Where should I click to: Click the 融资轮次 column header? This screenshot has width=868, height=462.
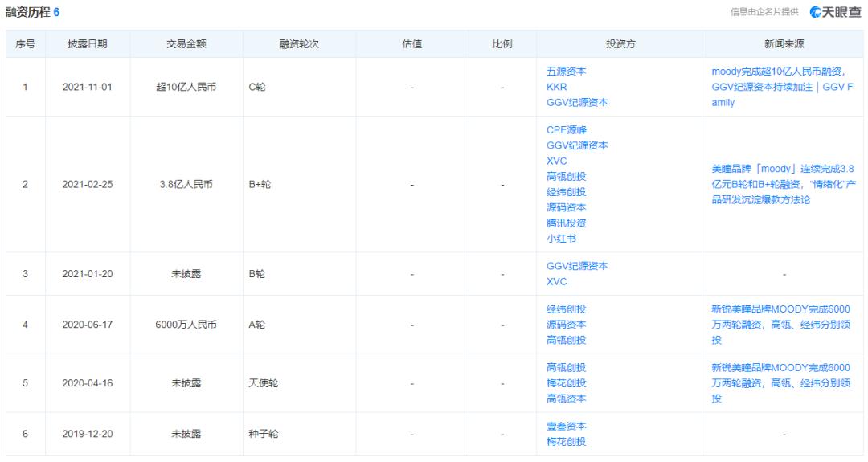pyautogui.click(x=299, y=43)
